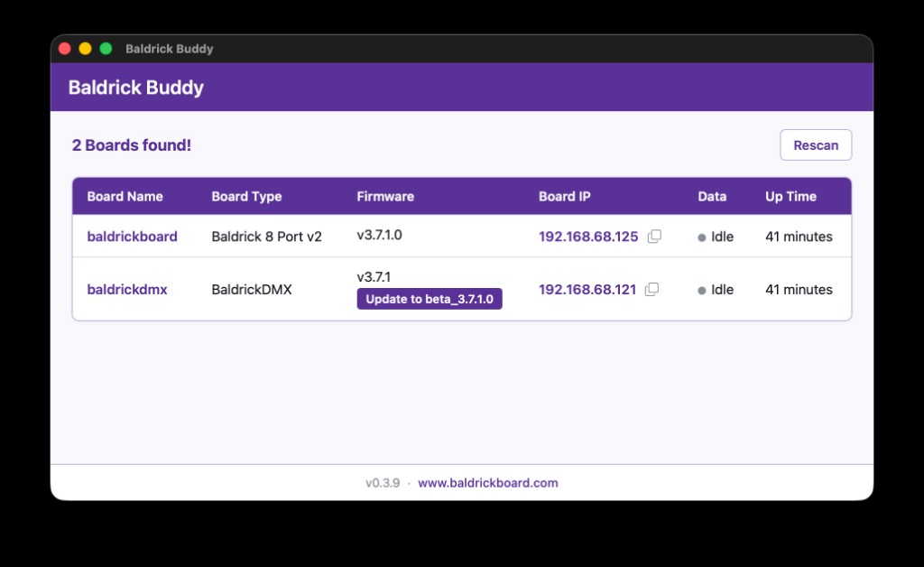Viewport: 924px width, 567px height.
Task: Click the 2 Boards found! heading
Action: [132, 145]
